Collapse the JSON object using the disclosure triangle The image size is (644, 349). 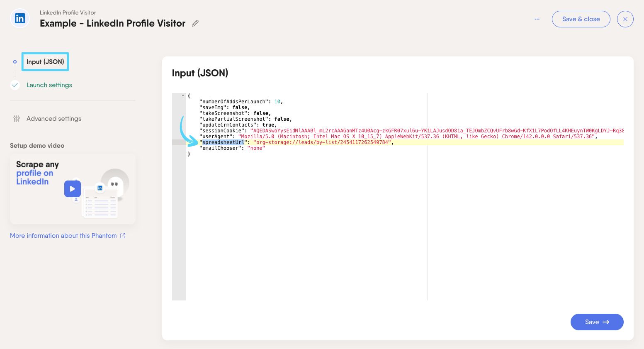click(x=182, y=96)
